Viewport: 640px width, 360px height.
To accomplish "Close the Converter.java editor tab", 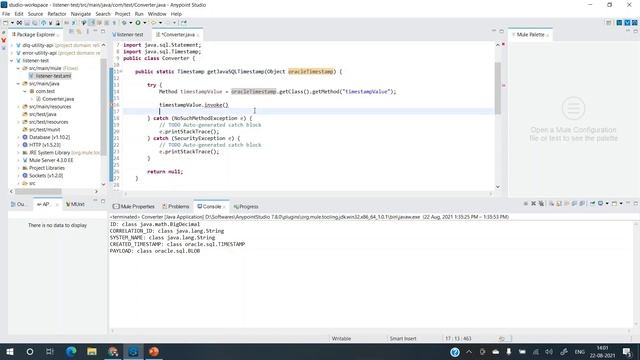I will click(198, 35).
